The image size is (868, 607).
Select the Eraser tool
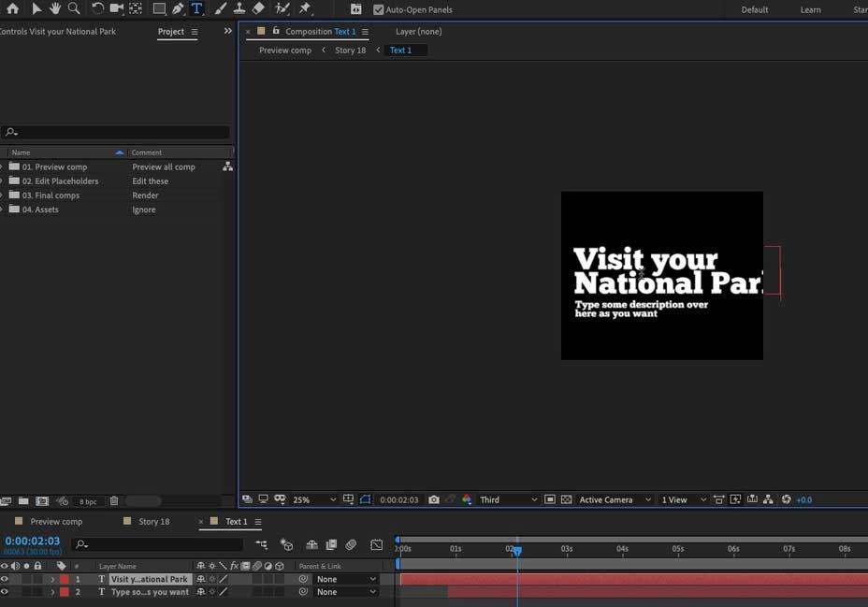coord(258,8)
